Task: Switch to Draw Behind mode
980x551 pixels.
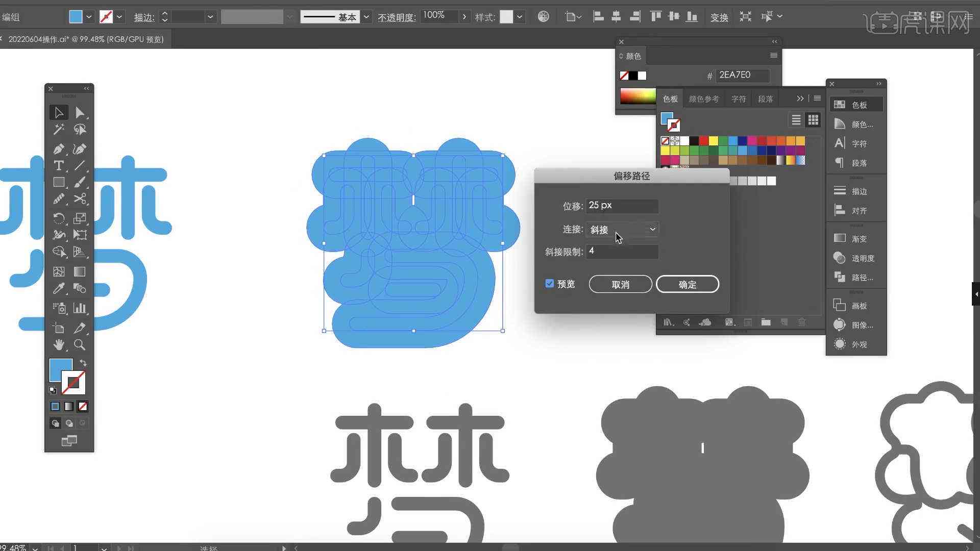Action: [69, 423]
